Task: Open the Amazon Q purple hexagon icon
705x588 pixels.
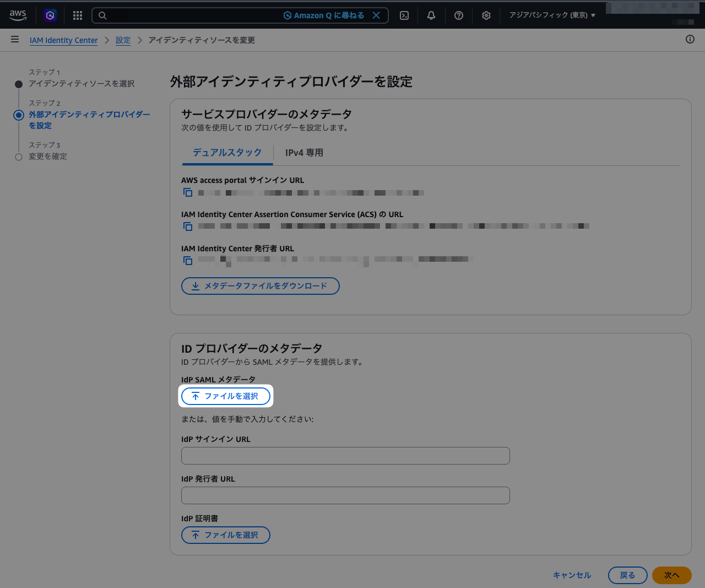Action: tap(50, 15)
